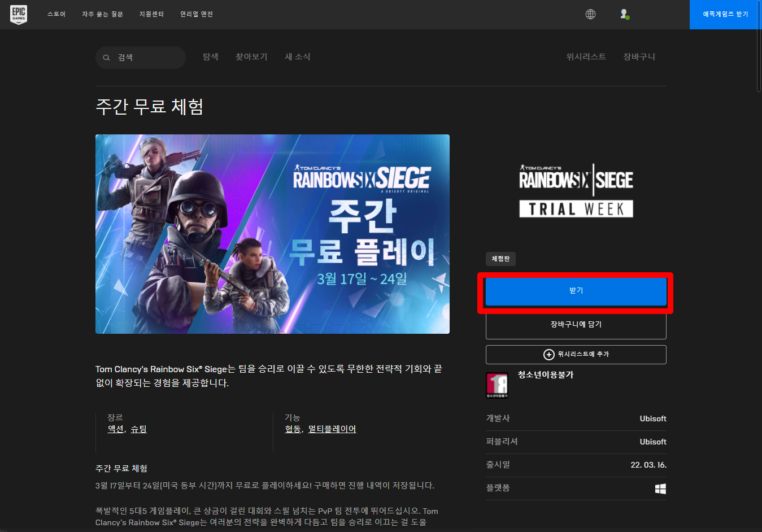The width and height of the screenshot is (762, 532).
Task: Click 에픽게임즈 받기 button
Action: pyautogui.click(x=725, y=15)
